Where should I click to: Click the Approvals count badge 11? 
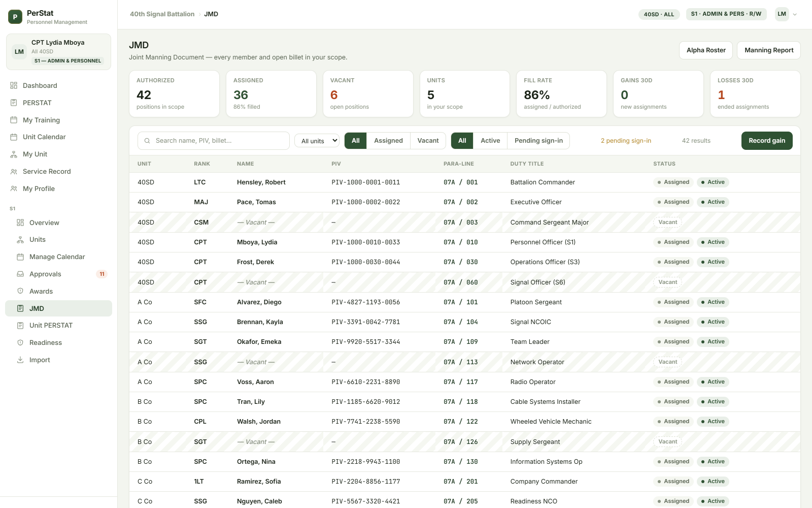point(102,274)
